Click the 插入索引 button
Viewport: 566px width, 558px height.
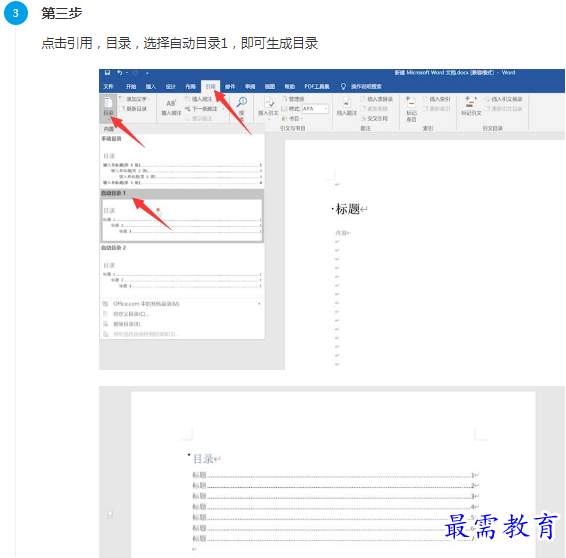tap(437, 99)
